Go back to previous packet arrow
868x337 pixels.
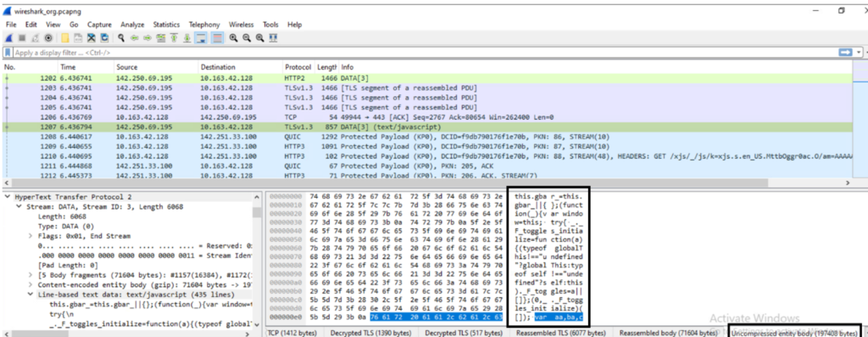[135, 37]
